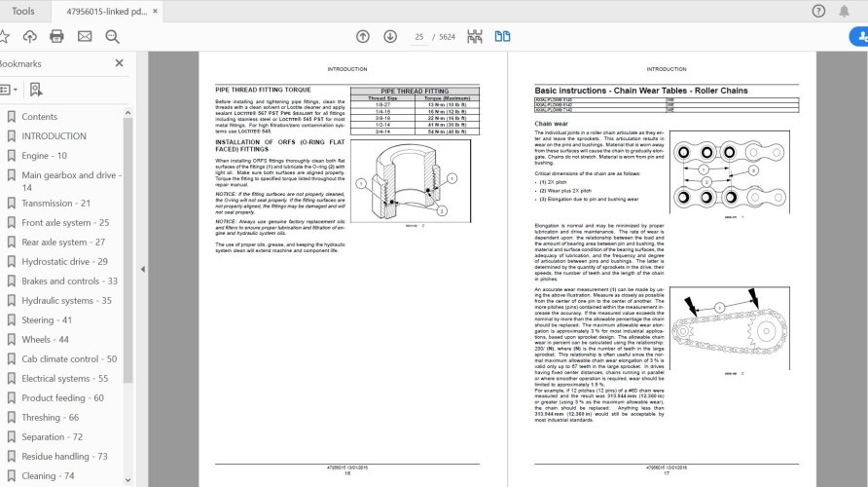Click bookmarks scrollbar down arrow
This screenshot has height=487, width=868.
coord(127,480)
